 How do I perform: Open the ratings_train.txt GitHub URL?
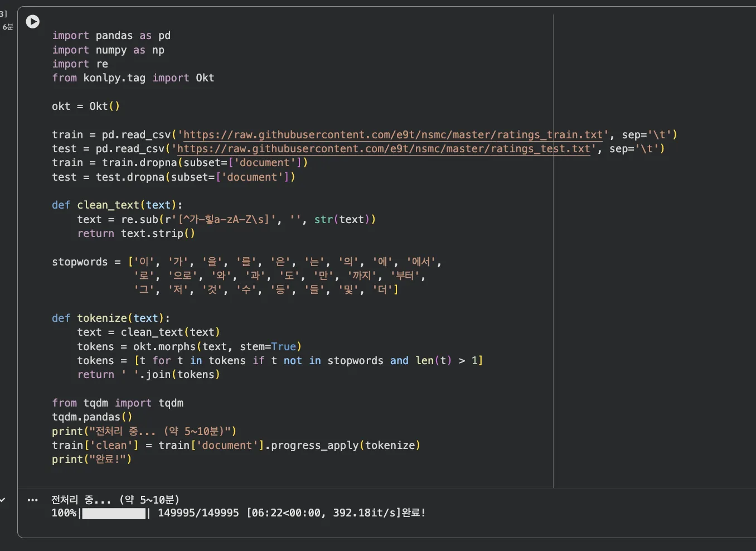392,135
